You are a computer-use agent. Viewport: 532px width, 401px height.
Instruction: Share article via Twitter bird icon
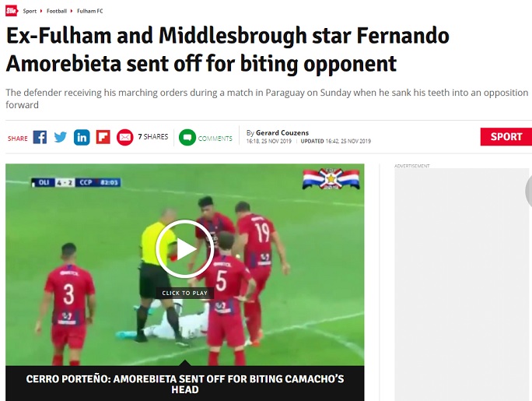pyautogui.click(x=61, y=138)
